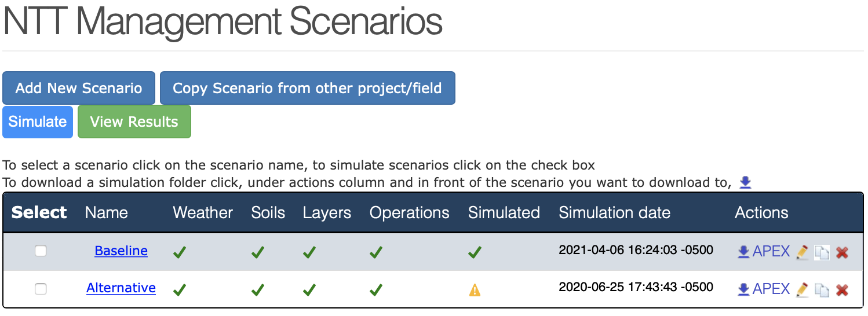The height and width of the screenshot is (316, 868).
Task: Click the Alternative scenario's yellow warning icon
Action: click(x=475, y=290)
